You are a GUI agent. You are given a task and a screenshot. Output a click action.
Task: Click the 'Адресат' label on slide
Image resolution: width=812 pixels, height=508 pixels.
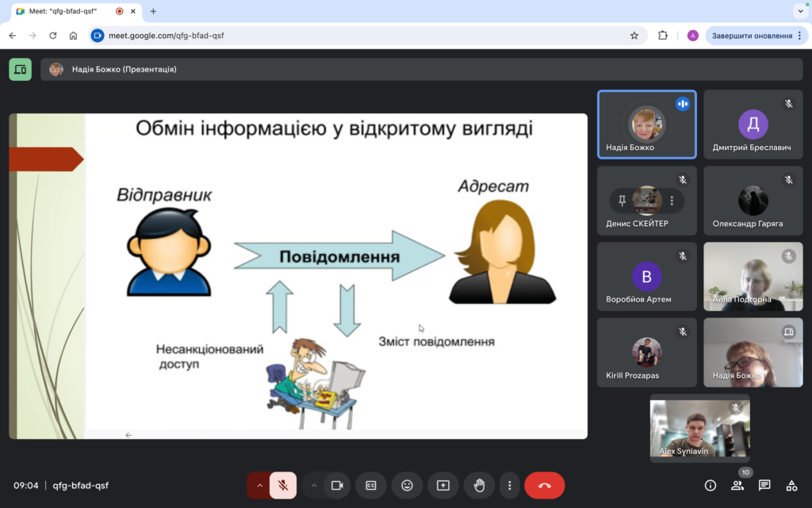point(493,186)
